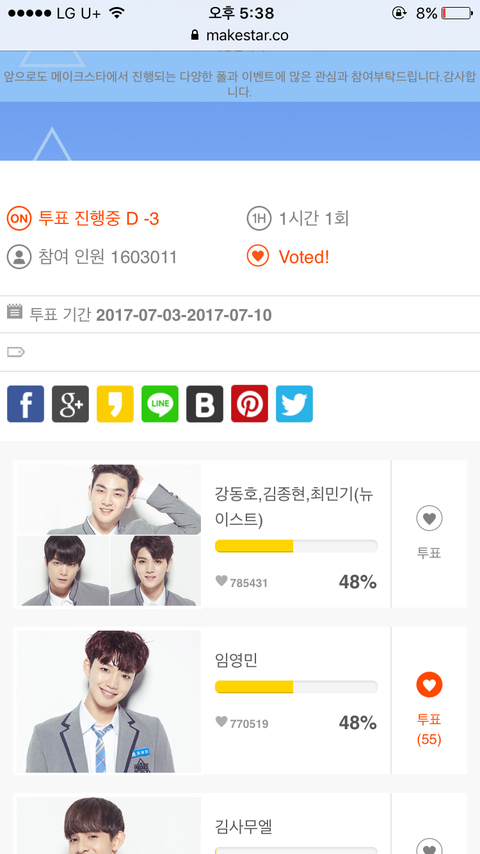Screen dimensions: 480x854
Task: Share via LINE icon
Action: [x=160, y=404]
